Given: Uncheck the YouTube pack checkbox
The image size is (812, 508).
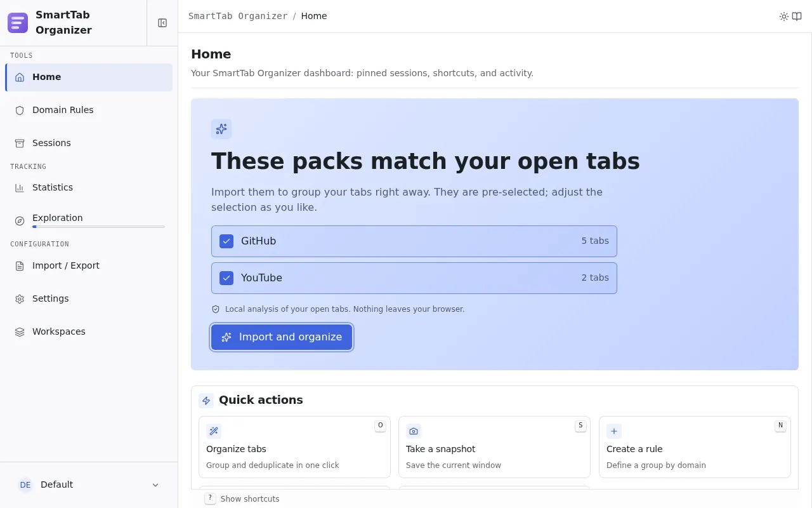Looking at the screenshot, I should click(226, 278).
